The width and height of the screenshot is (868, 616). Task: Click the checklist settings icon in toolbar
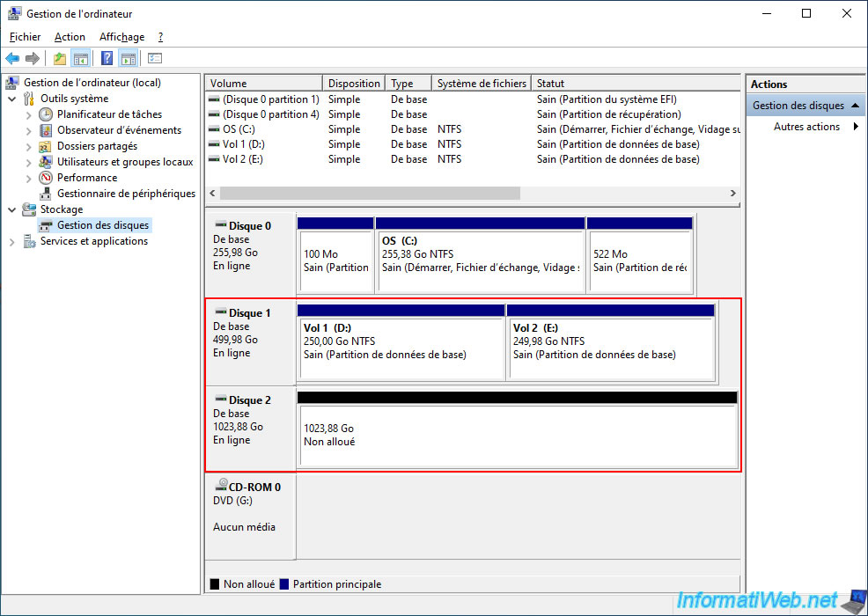pyautogui.click(x=155, y=59)
